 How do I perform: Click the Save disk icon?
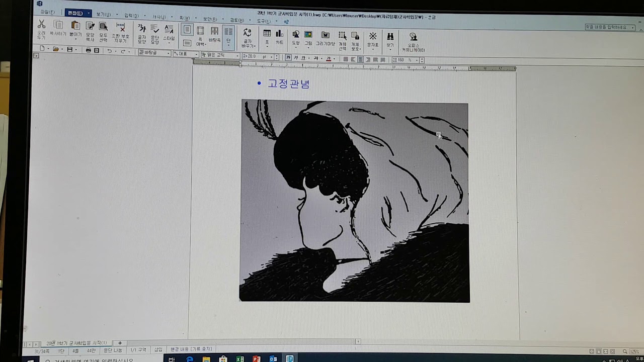pos(70,49)
